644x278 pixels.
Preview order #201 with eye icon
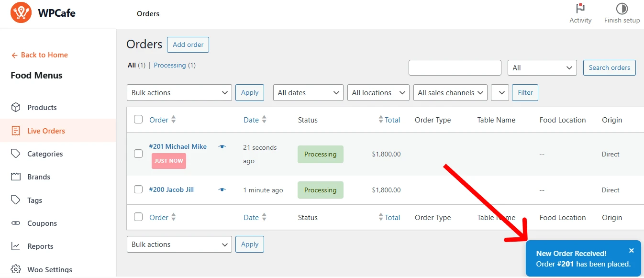222,146
